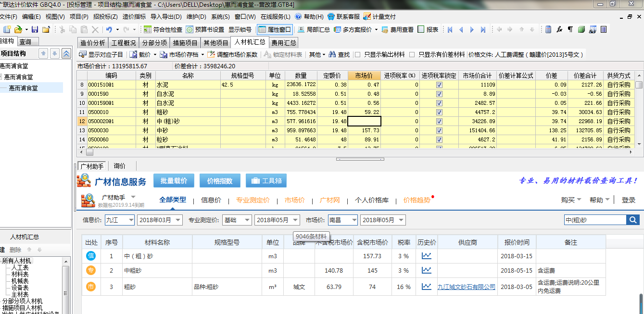Screen dimensions: 644x314
Task: Switch to the 询价 tab
Action: click(x=119, y=166)
